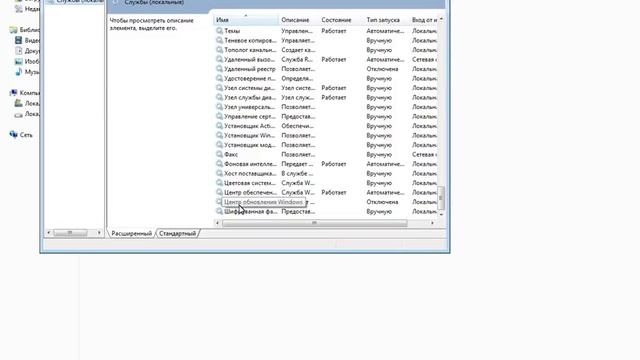Viewport: 640px width, 360px height.
Task: Click the services list scroll-down arrow
Action: [x=441, y=214]
